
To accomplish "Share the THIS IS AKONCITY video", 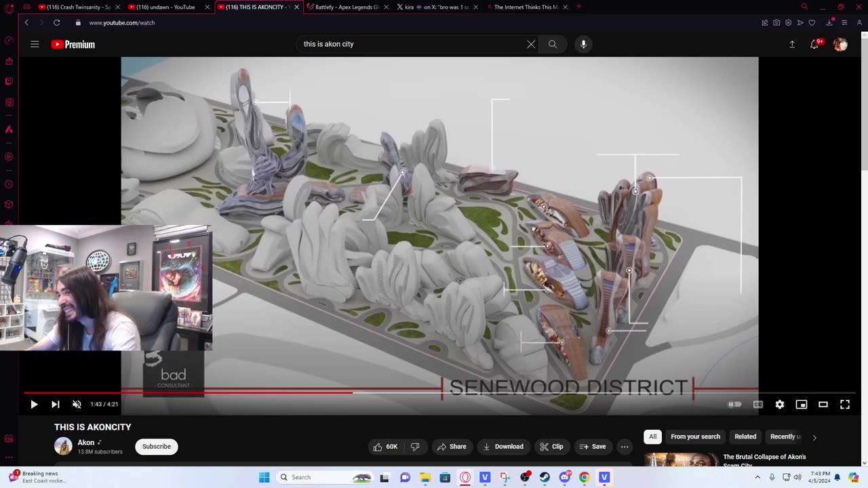I will (x=452, y=447).
